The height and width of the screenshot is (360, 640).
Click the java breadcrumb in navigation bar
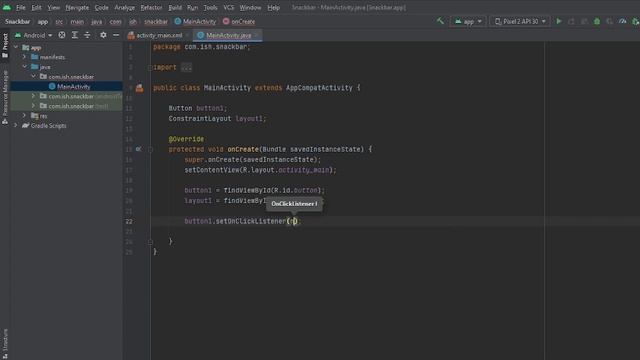coord(96,22)
